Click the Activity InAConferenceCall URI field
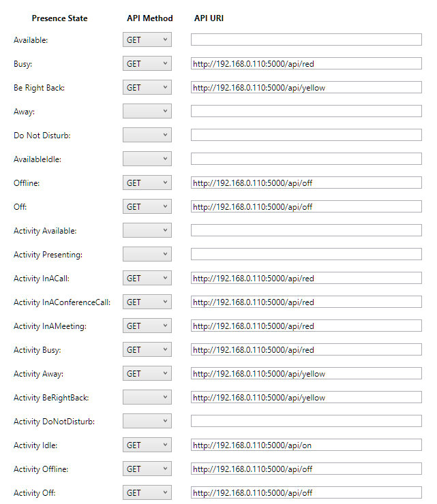The image size is (437, 504). point(306,302)
